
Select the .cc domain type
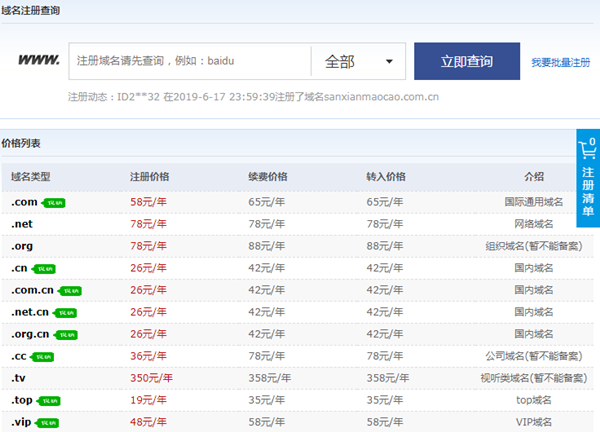coord(18,356)
